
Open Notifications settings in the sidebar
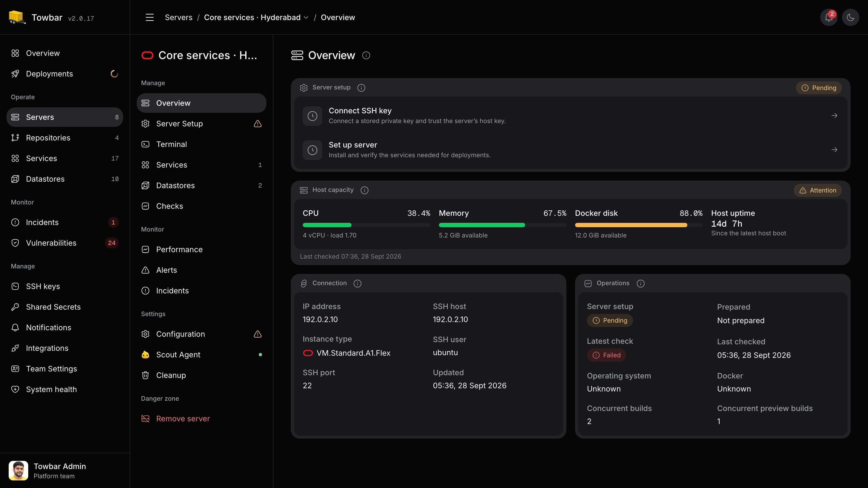click(x=65, y=327)
